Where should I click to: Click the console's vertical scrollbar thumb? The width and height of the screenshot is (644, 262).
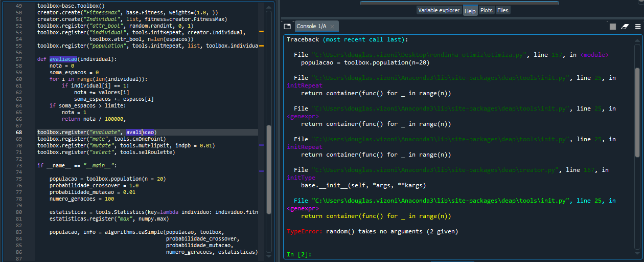tap(637, 112)
